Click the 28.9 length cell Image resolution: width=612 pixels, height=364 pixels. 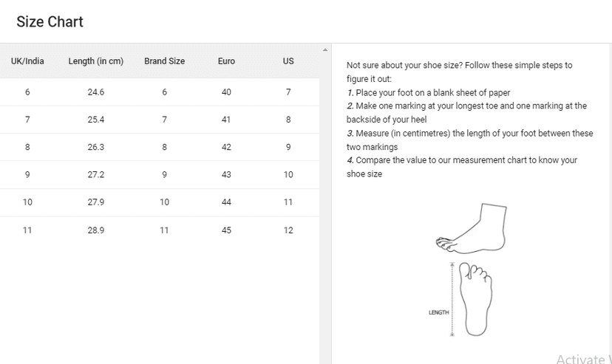(x=95, y=230)
